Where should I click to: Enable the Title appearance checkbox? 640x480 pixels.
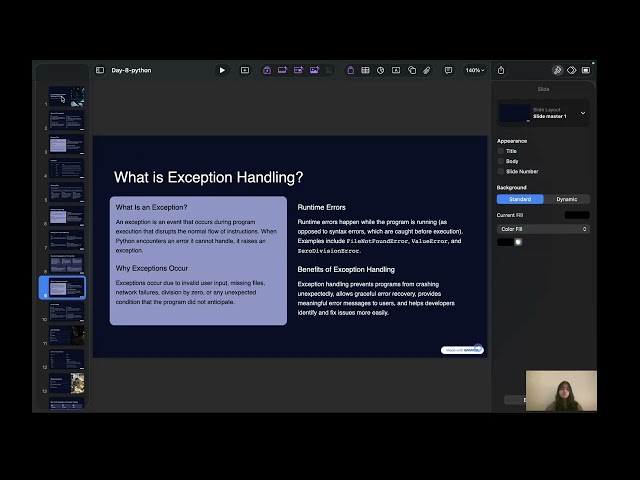click(x=501, y=151)
